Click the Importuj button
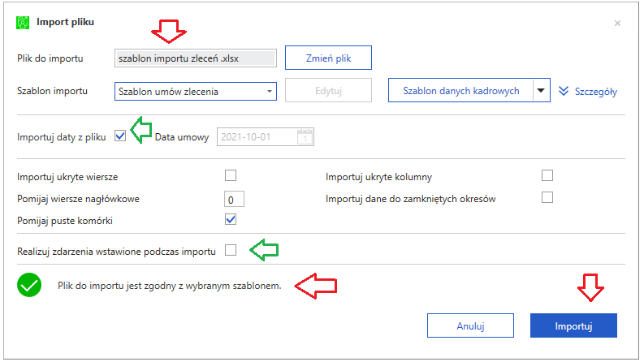The height and width of the screenshot is (362, 644). [573, 325]
